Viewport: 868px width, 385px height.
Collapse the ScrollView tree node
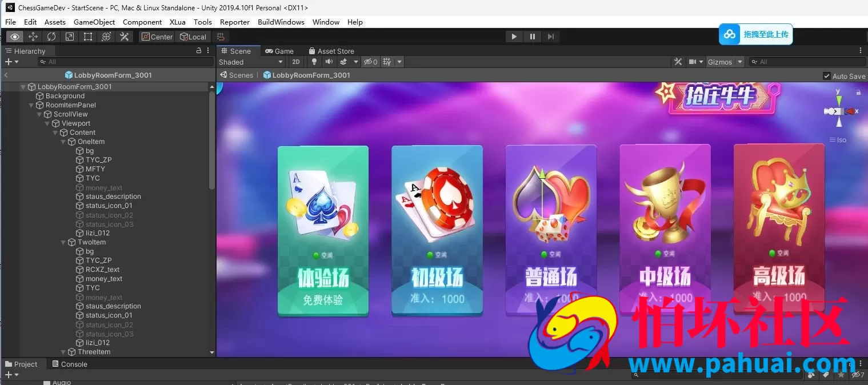click(39, 114)
